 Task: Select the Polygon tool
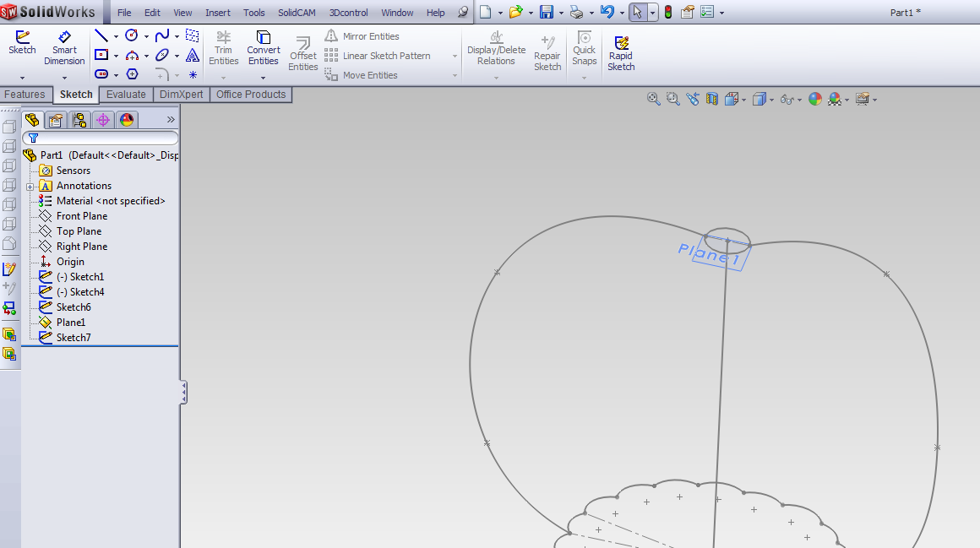tap(132, 74)
